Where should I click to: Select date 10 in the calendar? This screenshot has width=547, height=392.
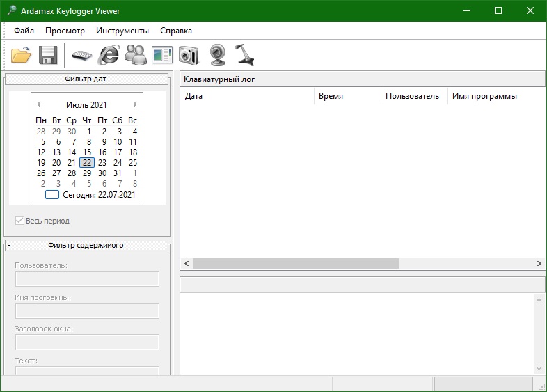(118, 142)
